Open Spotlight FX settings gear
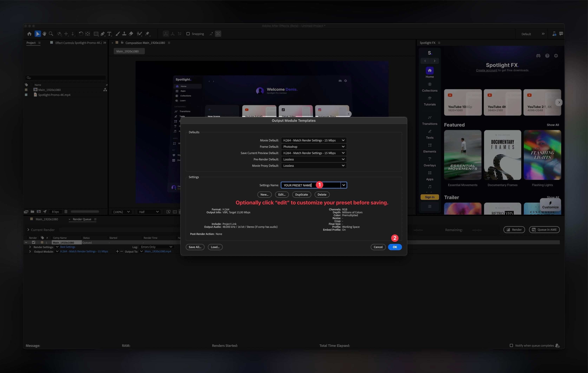588x373 pixels. point(556,56)
